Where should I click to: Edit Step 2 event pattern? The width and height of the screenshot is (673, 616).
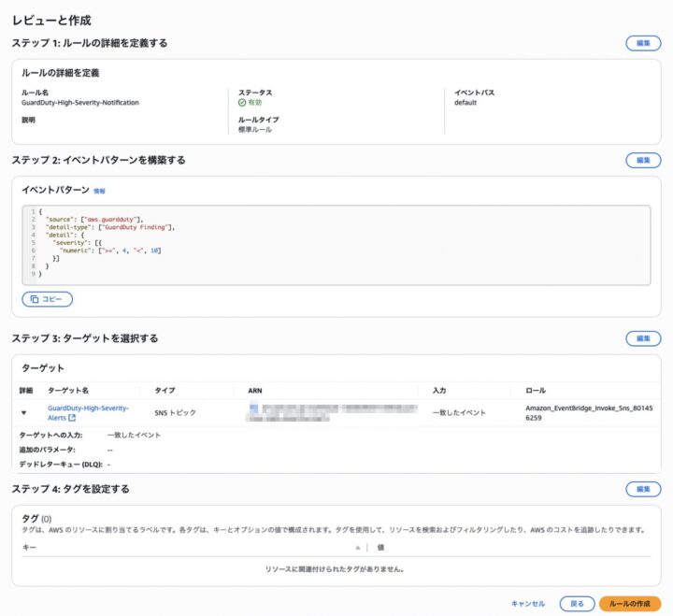pos(642,161)
